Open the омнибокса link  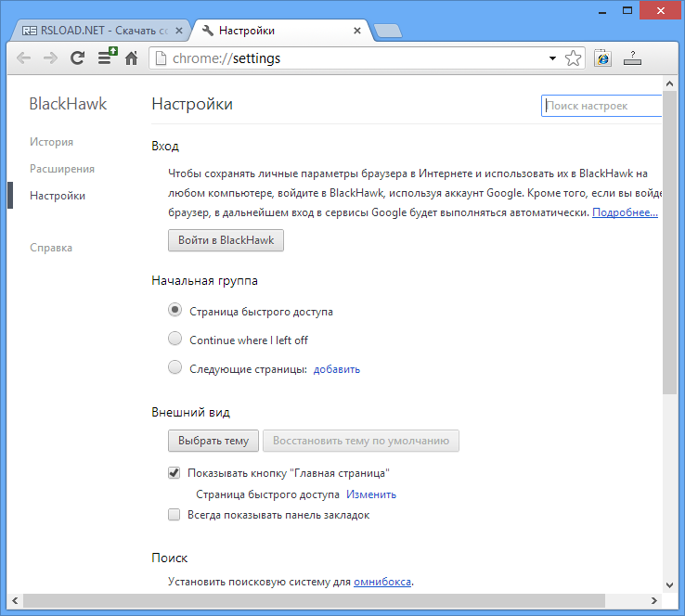click(x=382, y=582)
